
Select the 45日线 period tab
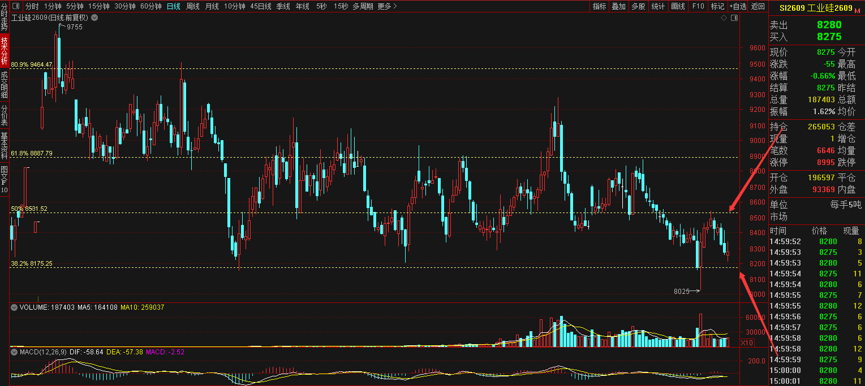[x=260, y=7]
